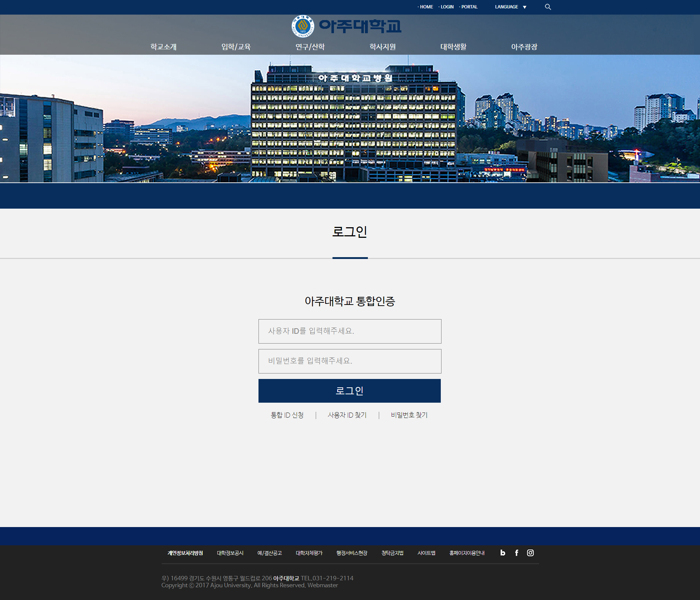Focus the 비밀번호 password field
Viewport: 700px width, 600px height.
click(x=350, y=361)
